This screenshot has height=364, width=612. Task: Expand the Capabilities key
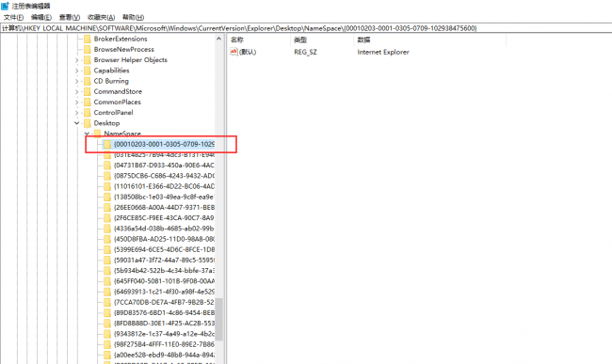click(x=77, y=71)
